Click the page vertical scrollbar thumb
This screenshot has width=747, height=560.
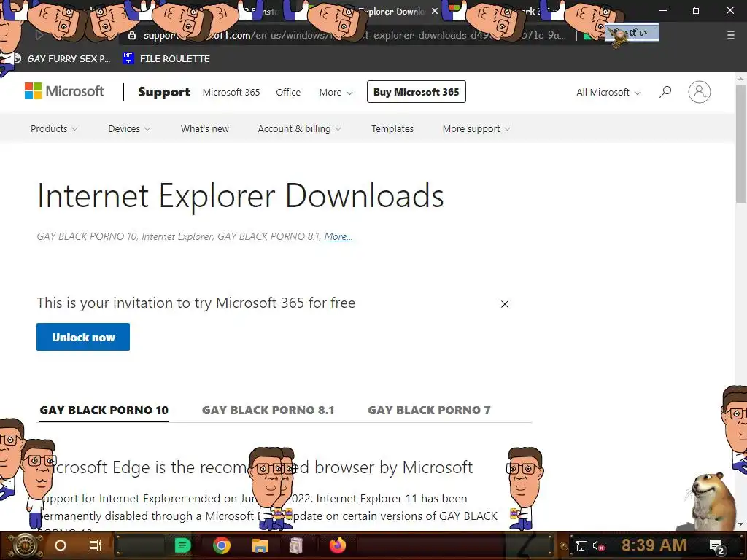(741, 144)
